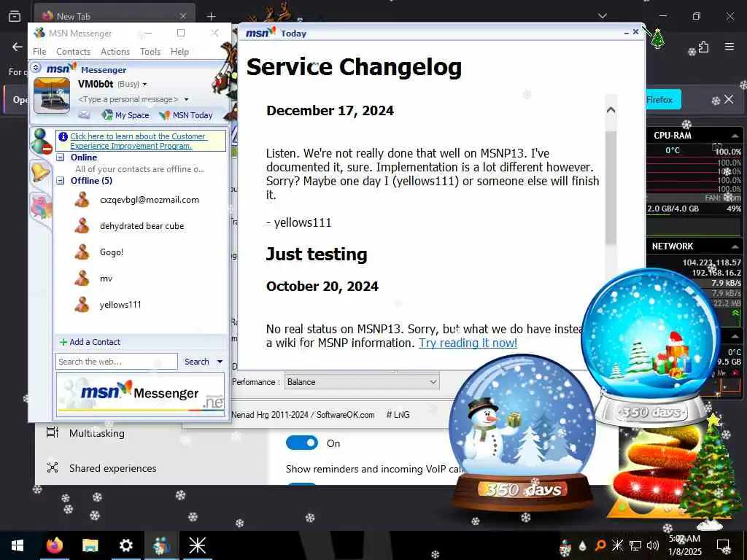747x560 pixels.
Task: Click the volume speaker tray icon
Action: point(653,545)
